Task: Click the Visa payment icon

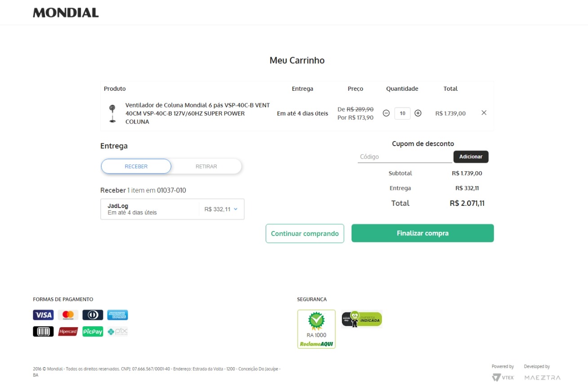Action: pyautogui.click(x=43, y=315)
